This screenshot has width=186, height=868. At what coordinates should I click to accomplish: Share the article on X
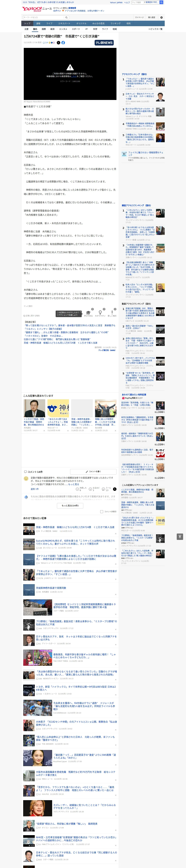coord(58,43)
